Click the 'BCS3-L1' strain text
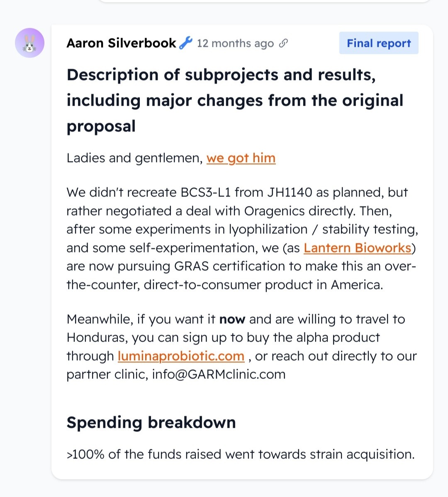 click(206, 192)
